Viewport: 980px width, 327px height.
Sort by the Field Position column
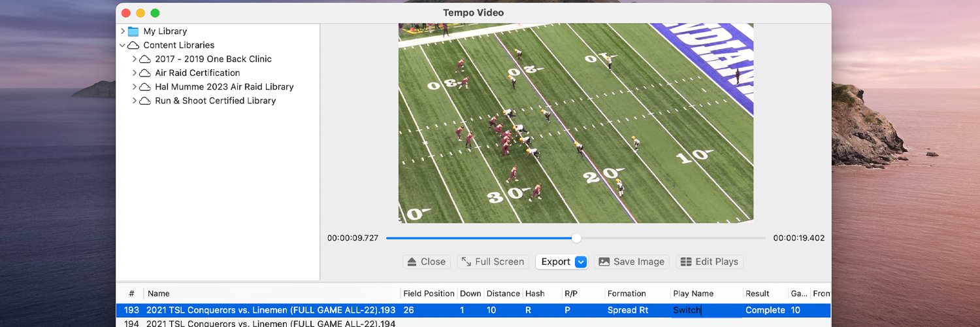(x=429, y=294)
